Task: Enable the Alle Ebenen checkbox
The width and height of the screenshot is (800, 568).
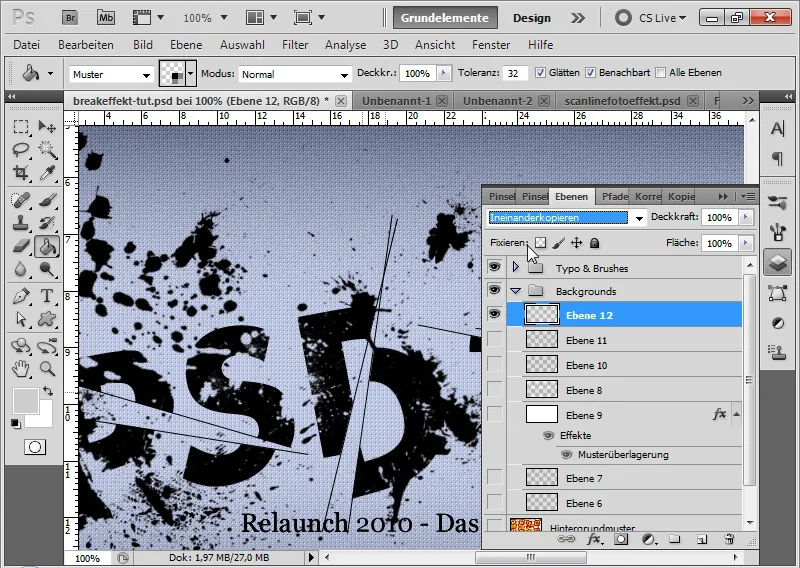Action: pos(660,73)
